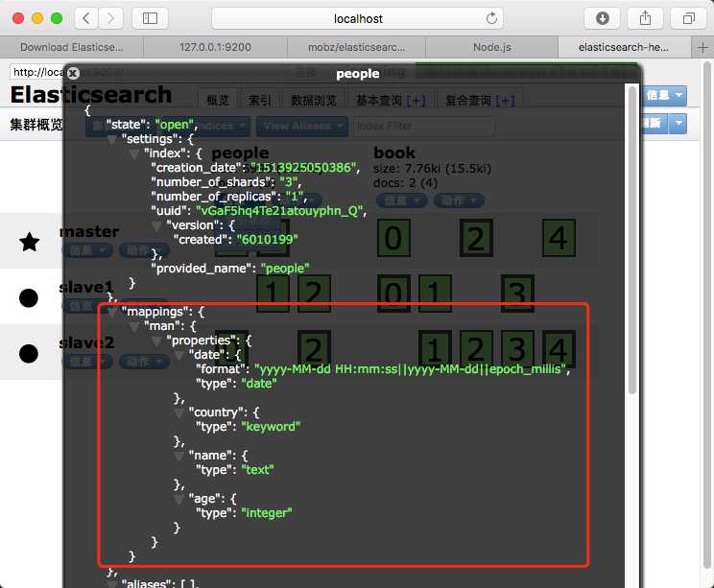
Task: Click the Elasticsearch page heading
Action: 91,95
